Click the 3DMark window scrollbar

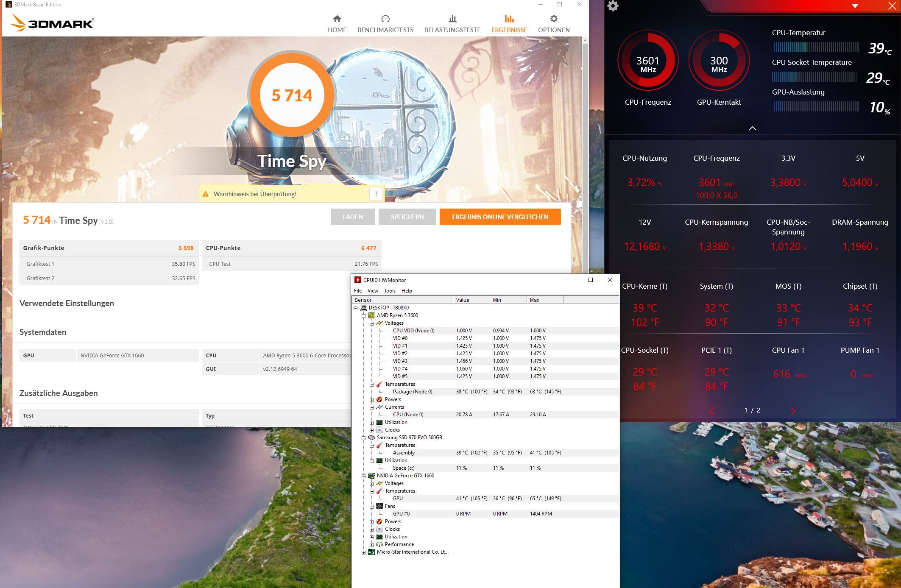coord(585,157)
